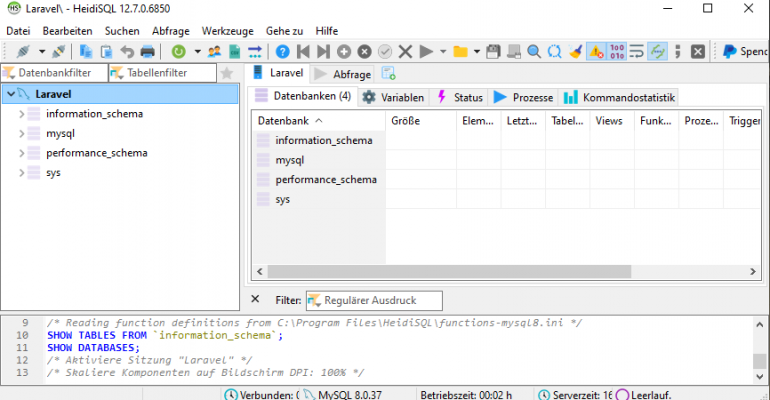
Task: Open the Datei menu
Action: tap(18, 31)
